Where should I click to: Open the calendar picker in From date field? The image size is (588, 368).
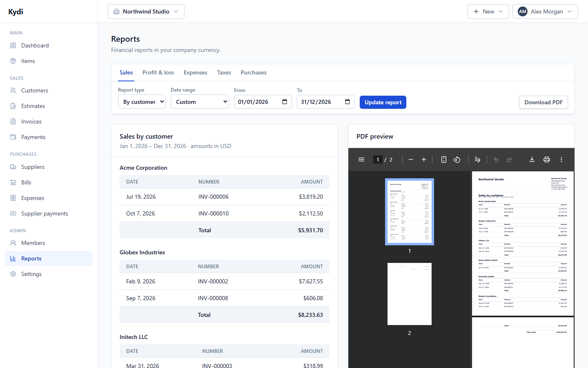click(285, 102)
